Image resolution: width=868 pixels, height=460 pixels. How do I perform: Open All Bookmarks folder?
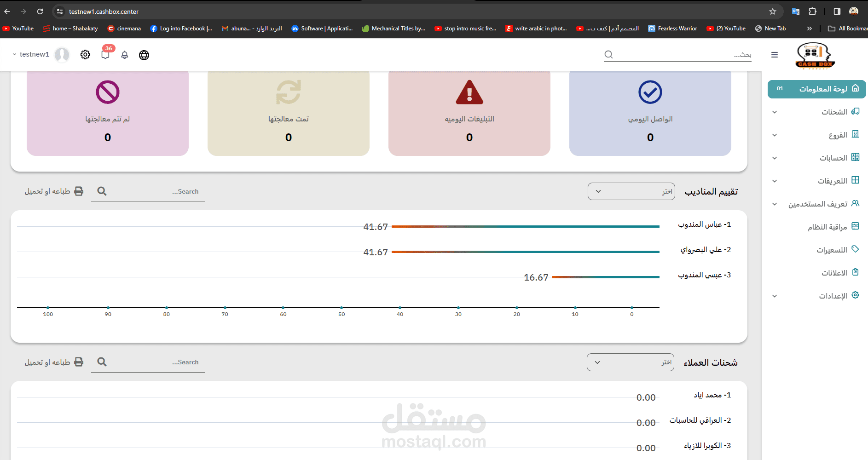pyautogui.click(x=848, y=29)
